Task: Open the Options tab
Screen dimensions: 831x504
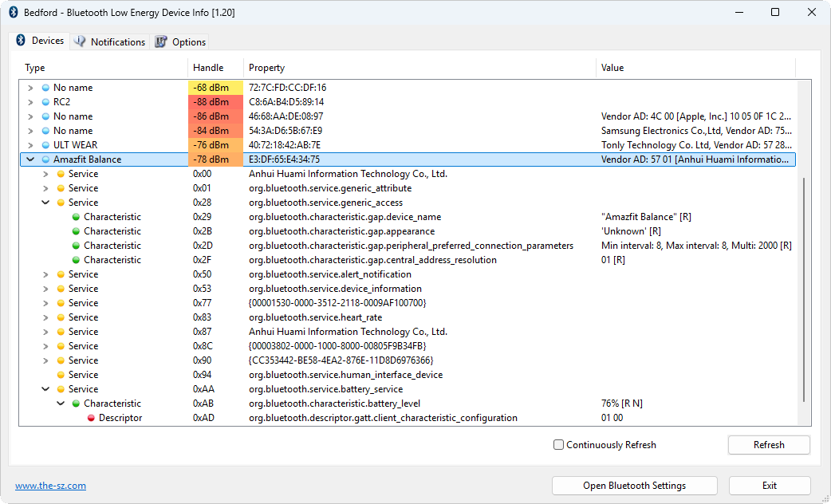Action: click(181, 41)
